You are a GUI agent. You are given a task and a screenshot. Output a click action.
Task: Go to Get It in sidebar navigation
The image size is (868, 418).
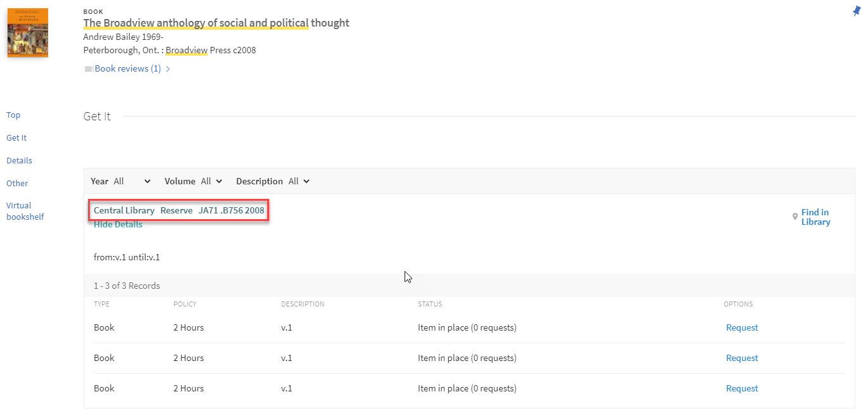point(16,138)
